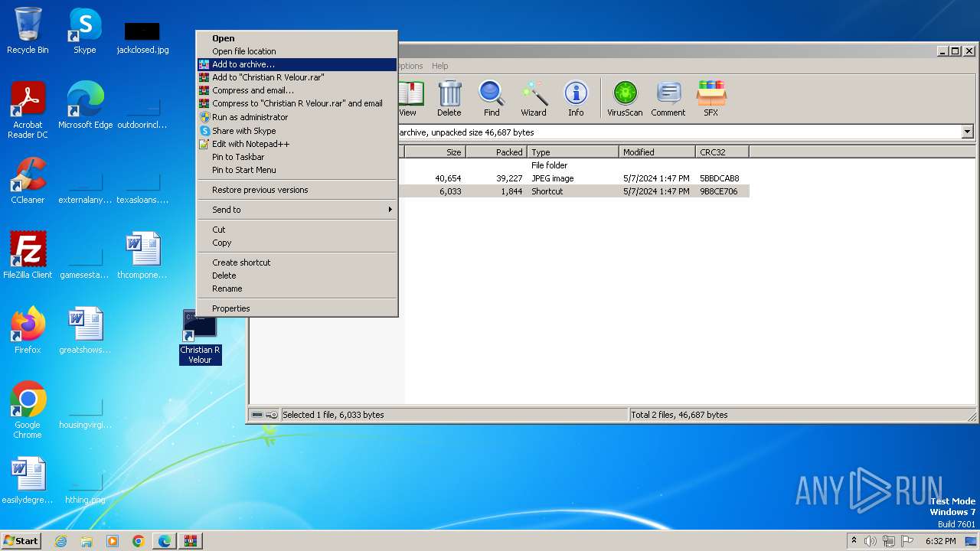The image size is (980, 551).
Task: Select the easilydegre Word document icon
Action: point(28,481)
